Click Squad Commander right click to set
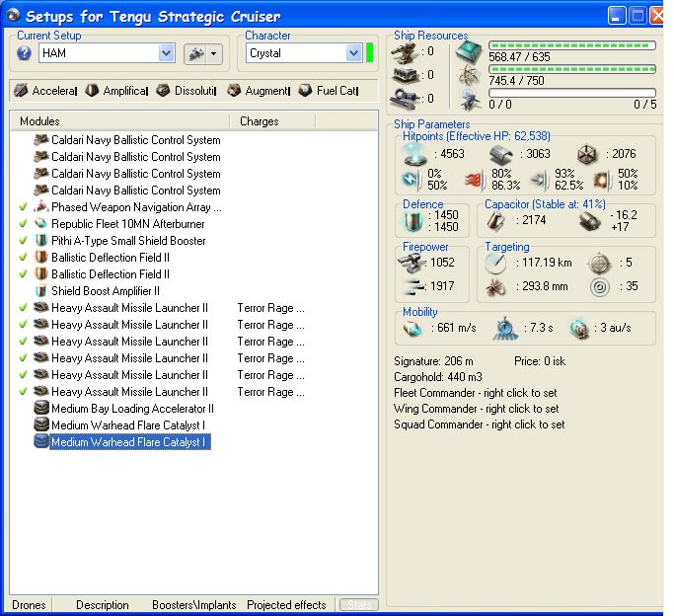The height and width of the screenshot is (616, 674). [480, 424]
